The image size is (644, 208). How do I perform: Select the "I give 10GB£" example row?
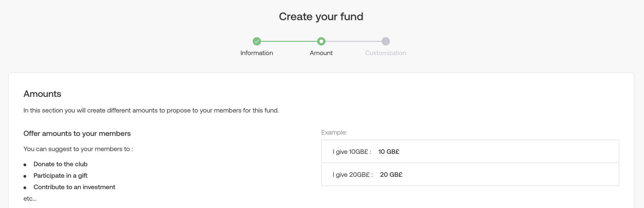tap(470, 151)
